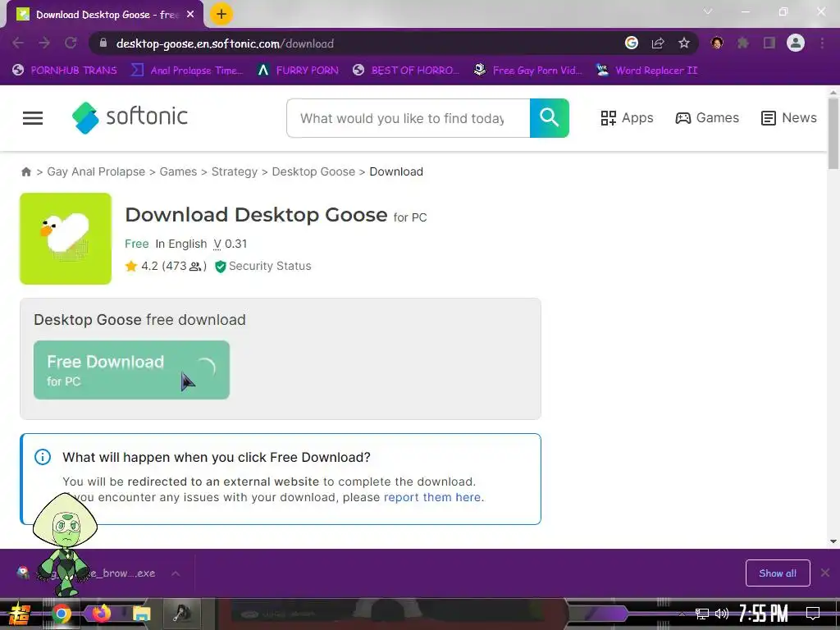The width and height of the screenshot is (840, 630).
Task: Open File Explorer from the taskbar
Action: click(x=141, y=614)
